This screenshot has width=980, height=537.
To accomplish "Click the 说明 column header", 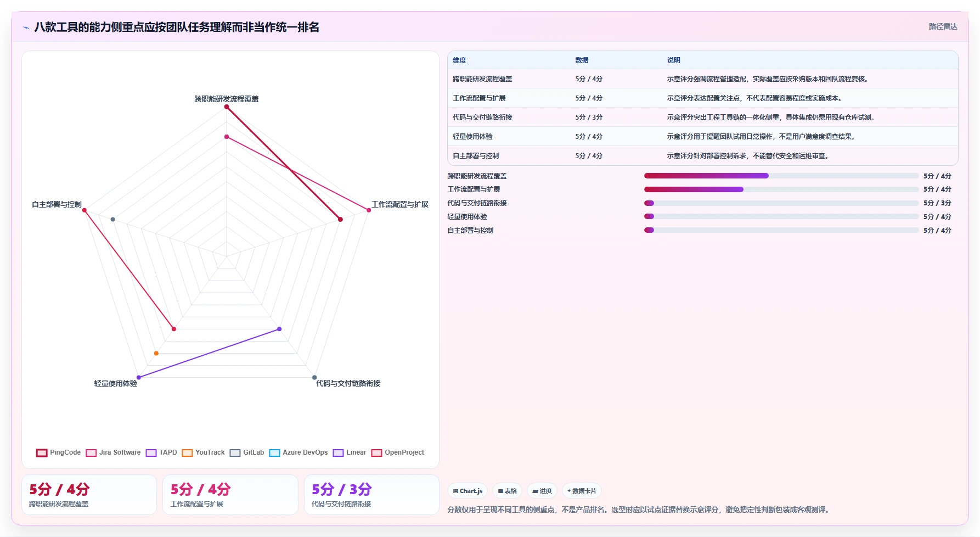I will 673,60.
